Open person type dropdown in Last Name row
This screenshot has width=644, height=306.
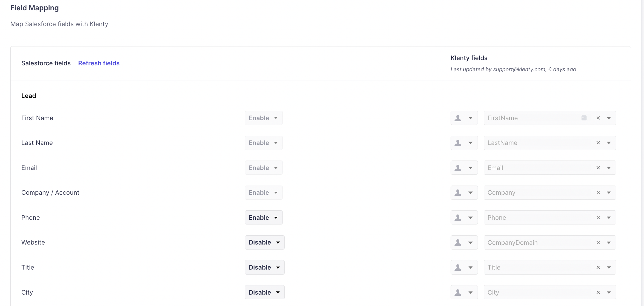pyautogui.click(x=470, y=143)
